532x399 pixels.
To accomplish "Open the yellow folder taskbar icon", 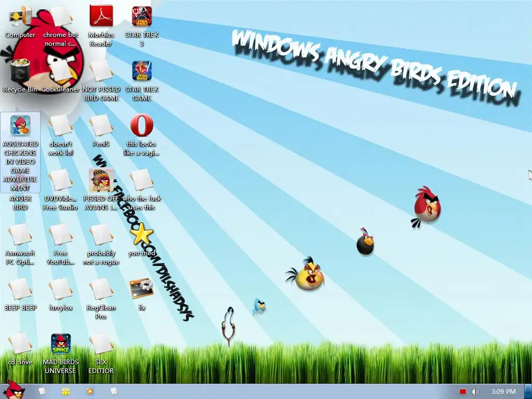I will tap(66, 392).
